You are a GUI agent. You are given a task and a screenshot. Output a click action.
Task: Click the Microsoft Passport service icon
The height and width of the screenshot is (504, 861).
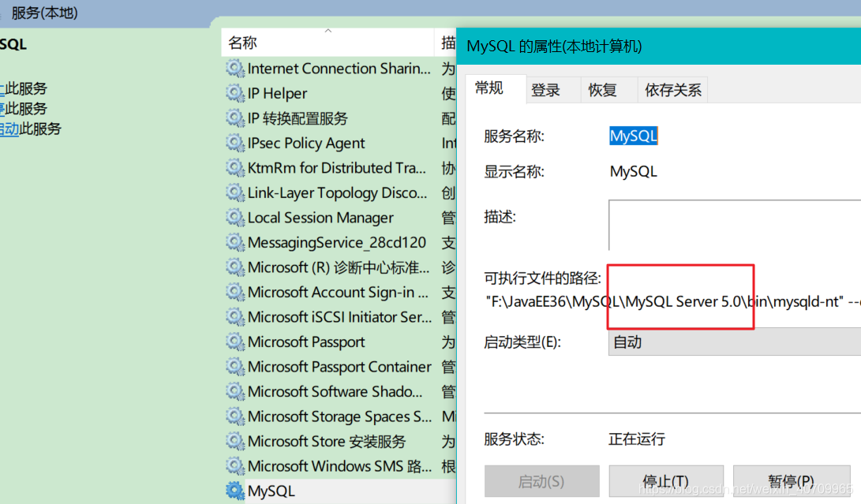[234, 342]
